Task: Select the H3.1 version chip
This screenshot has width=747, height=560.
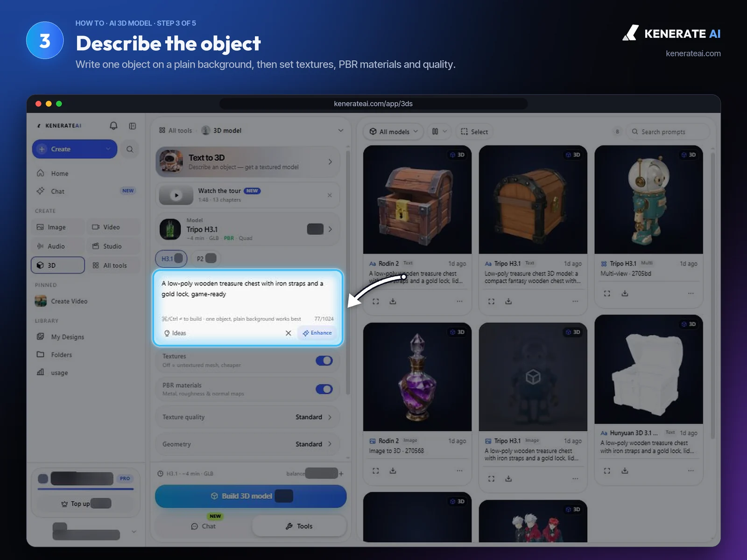Action: tap(171, 259)
